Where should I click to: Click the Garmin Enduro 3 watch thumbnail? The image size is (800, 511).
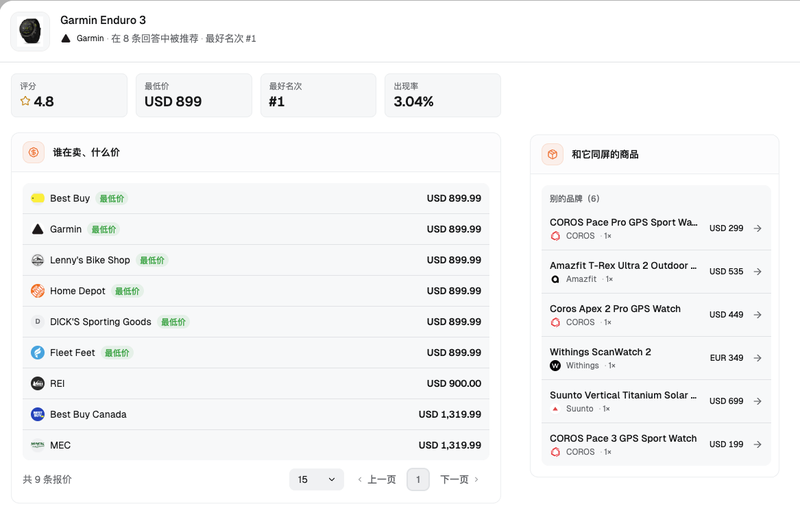point(30,32)
